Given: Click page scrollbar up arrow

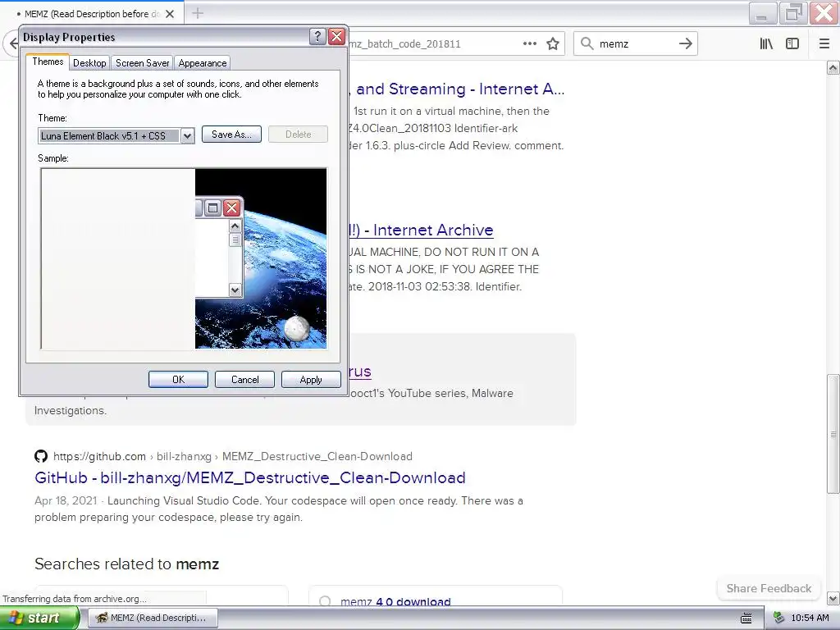Looking at the screenshot, I should coord(833,67).
